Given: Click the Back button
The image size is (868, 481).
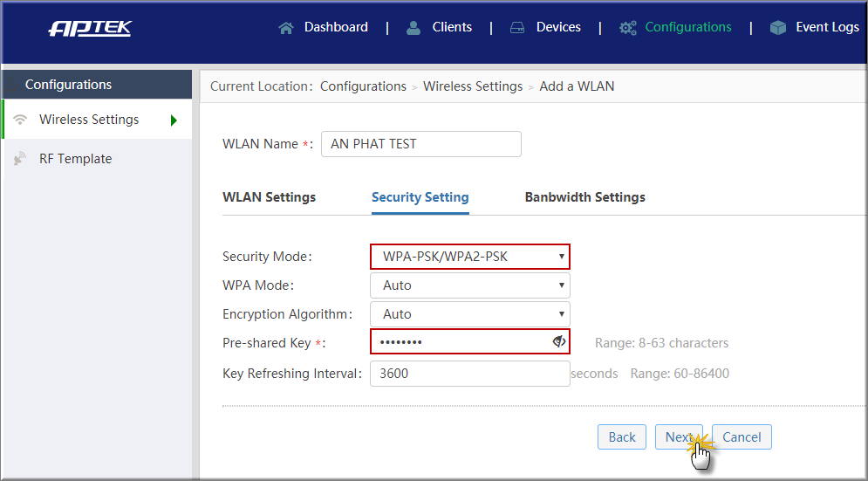Looking at the screenshot, I should 622,437.
